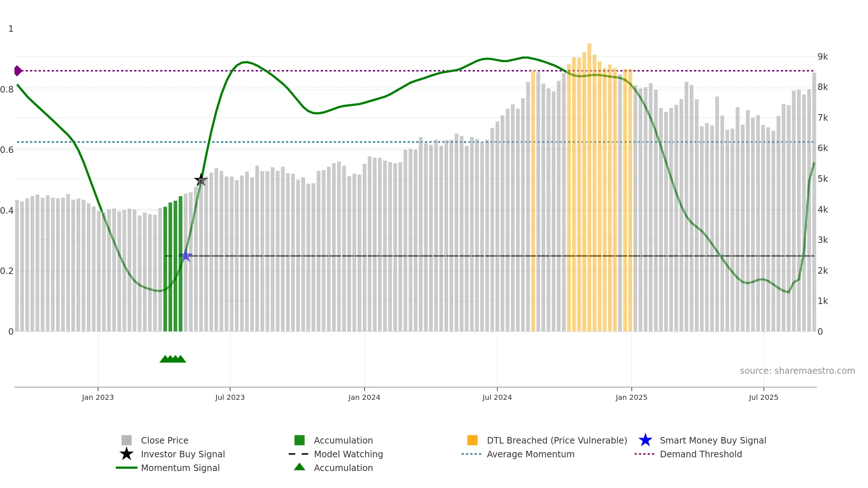Toggle Demand Threshold legend entry

pyautogui.click(x=688, y=454)
